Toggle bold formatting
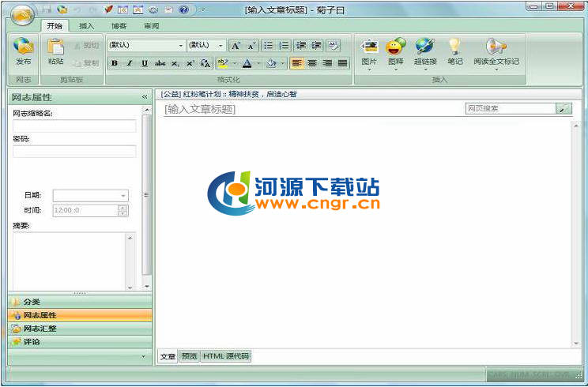This screenshot has width=588, height=387. [115, 63]
